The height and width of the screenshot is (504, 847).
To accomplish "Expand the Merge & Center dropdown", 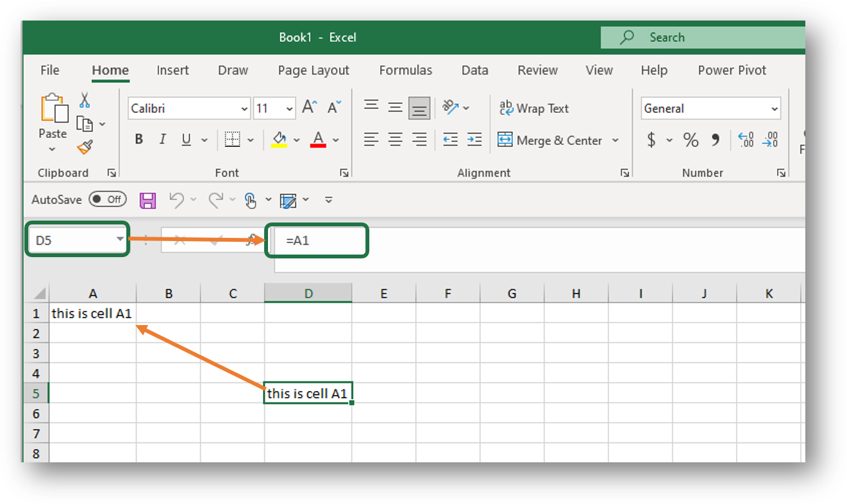I will (616, 140).
